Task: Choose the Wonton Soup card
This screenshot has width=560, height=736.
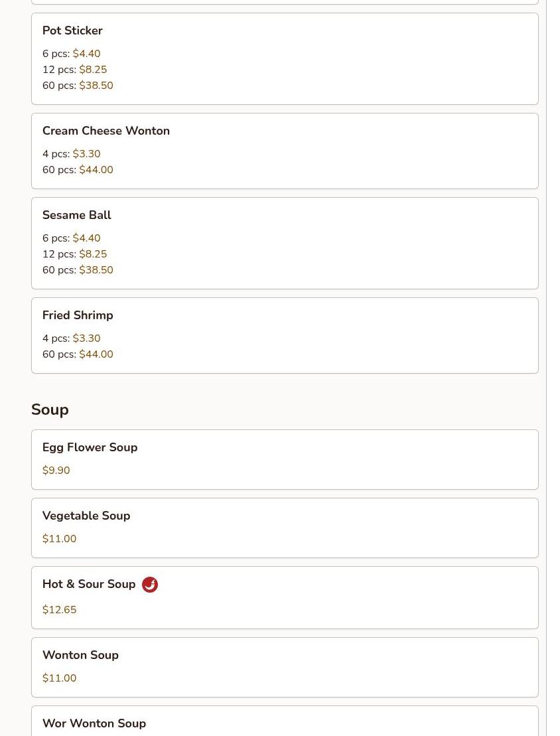Action: click(x=285, y=668)
